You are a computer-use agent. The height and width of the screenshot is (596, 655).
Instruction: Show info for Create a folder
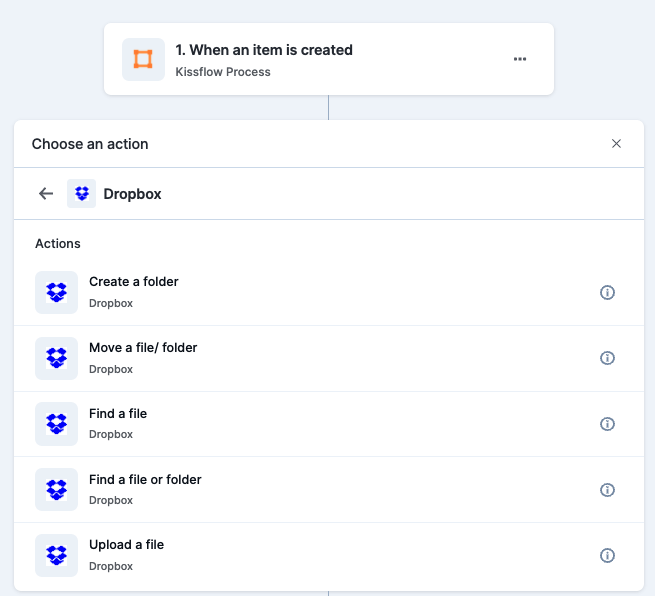click(607, 292)
